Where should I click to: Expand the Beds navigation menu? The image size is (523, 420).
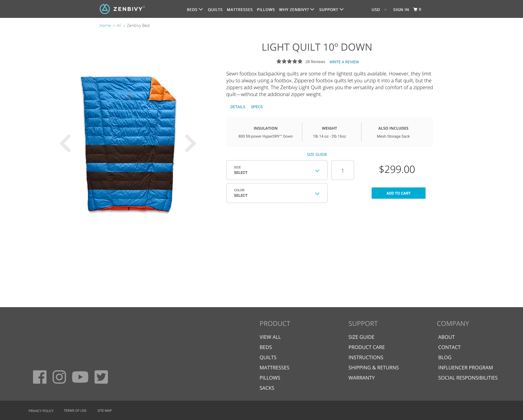pyautogui.click(x=195, y=10)
